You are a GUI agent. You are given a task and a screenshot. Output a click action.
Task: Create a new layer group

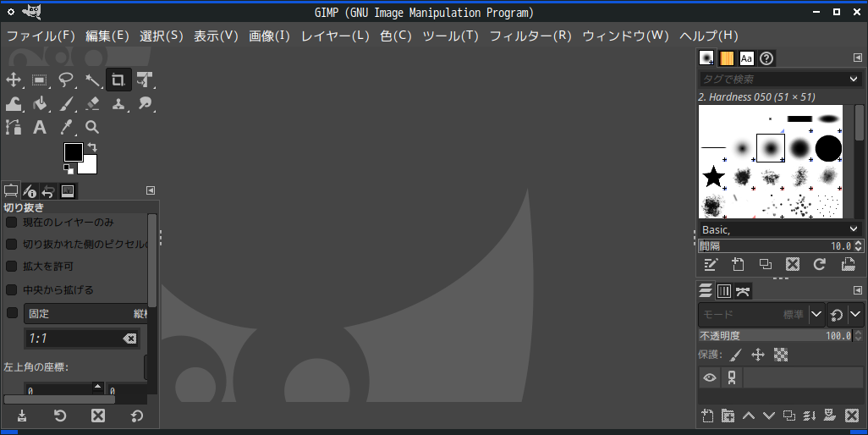tap(728, 416)
